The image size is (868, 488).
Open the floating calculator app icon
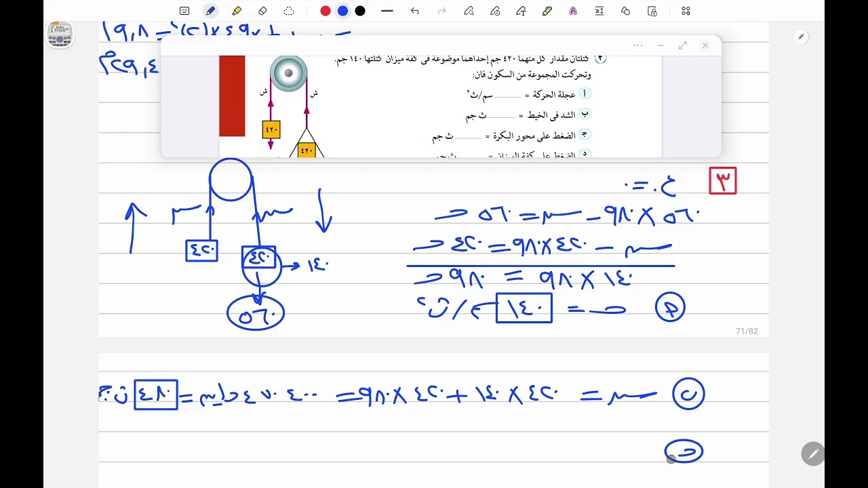tap(60, 35)
